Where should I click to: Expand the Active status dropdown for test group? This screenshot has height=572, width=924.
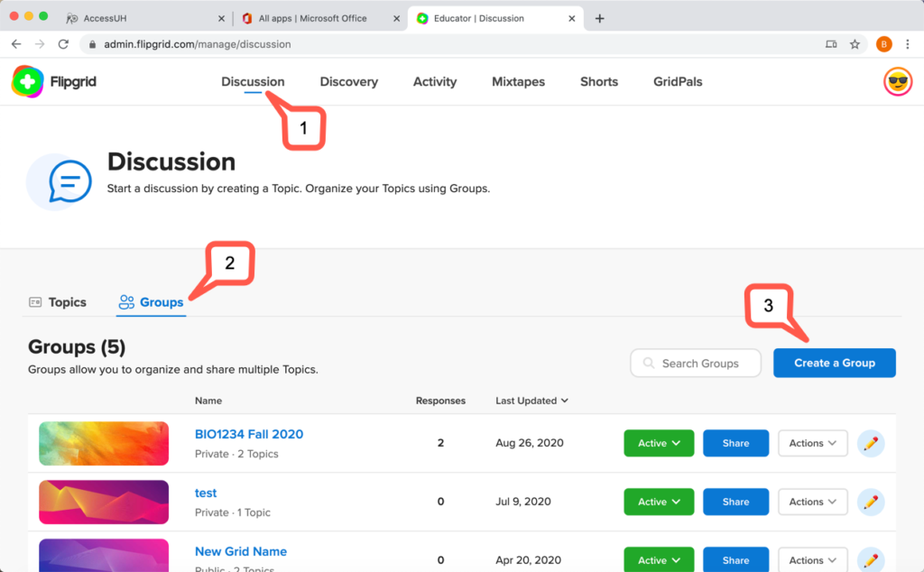(659, 502)
